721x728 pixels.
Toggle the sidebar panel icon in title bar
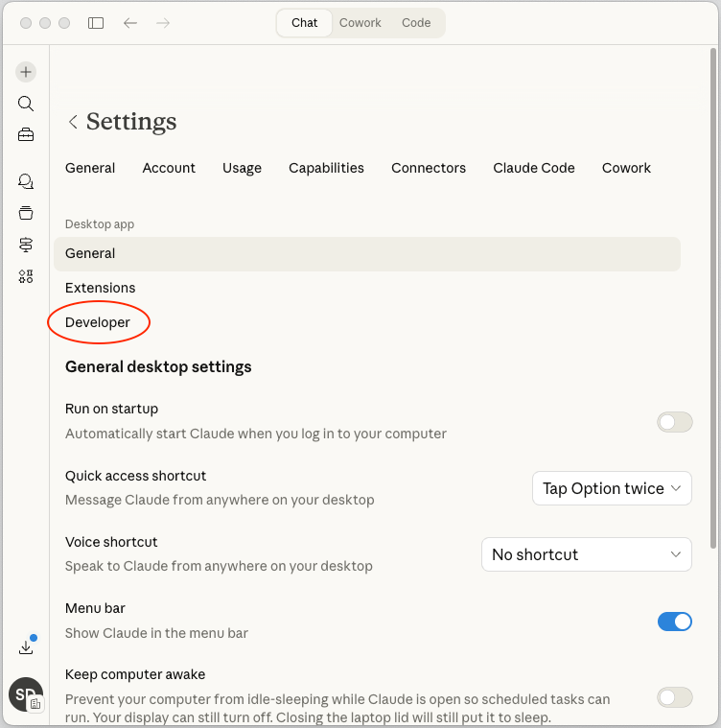96,23
